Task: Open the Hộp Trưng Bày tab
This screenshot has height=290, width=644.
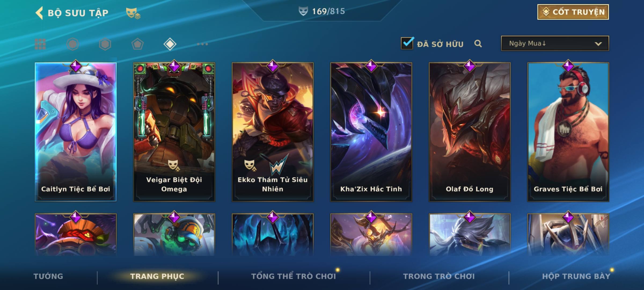Action: [576, 276]
